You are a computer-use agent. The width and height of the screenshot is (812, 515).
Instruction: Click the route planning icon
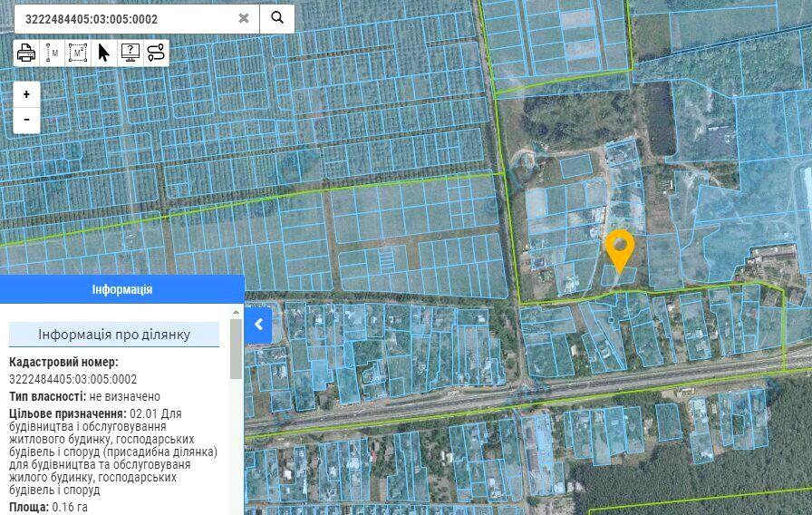[156, 53]
